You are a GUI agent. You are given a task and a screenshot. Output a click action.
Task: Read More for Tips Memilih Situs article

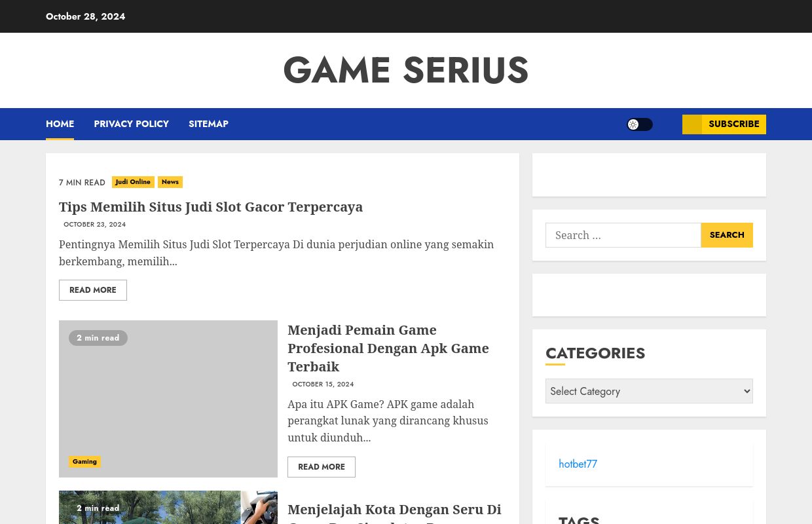[x=93, y=290]
